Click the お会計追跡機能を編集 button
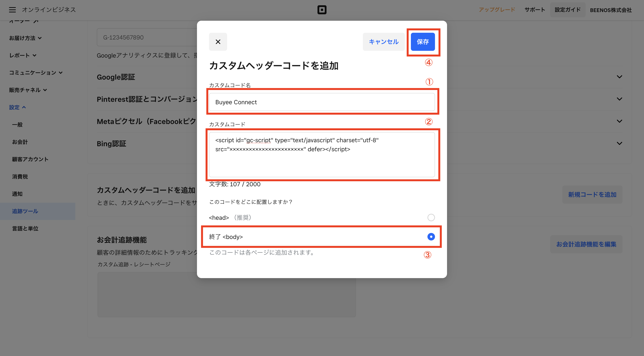This screenshot has width=644, height=356. click(586, 244)
